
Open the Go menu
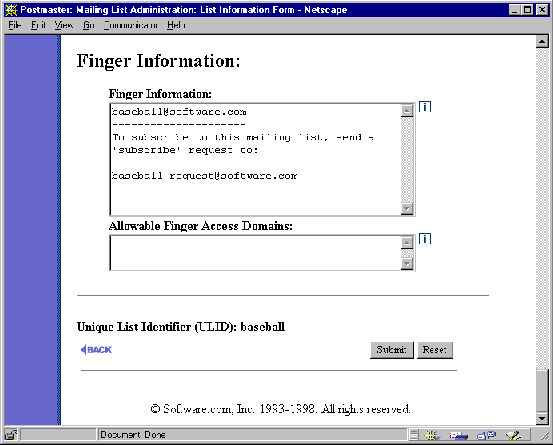tap(89, 25)
